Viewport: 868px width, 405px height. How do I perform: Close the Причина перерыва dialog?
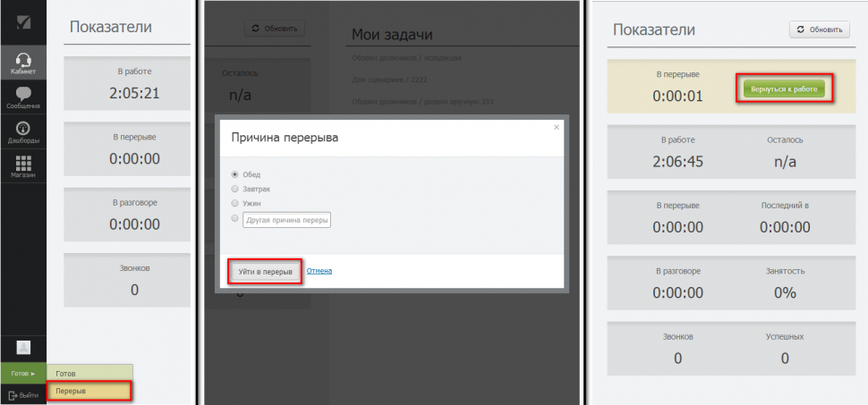(x=556, y=127)
